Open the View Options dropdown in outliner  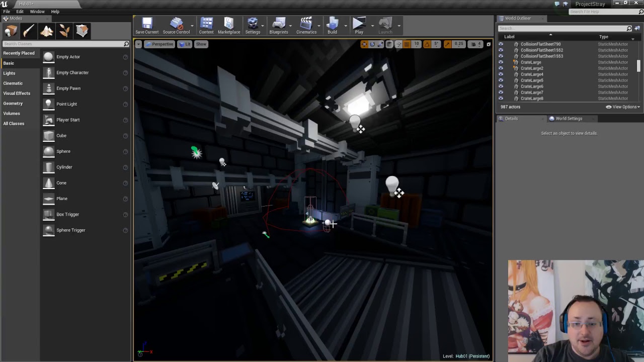pyautogui.click(x=623, y=107)
